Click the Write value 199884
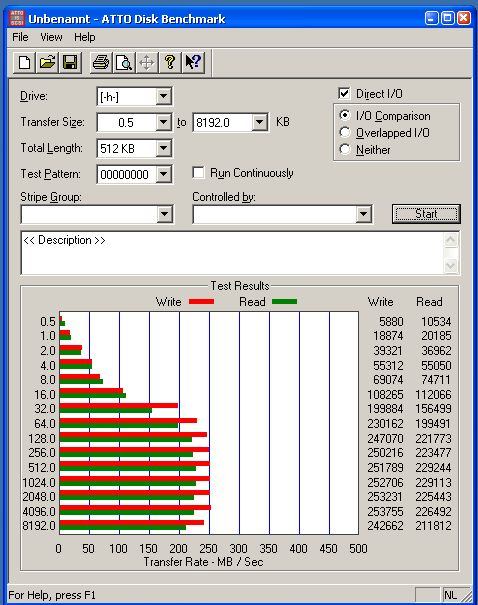Screen dimensions: 478x605 click(x=385, y=409)
